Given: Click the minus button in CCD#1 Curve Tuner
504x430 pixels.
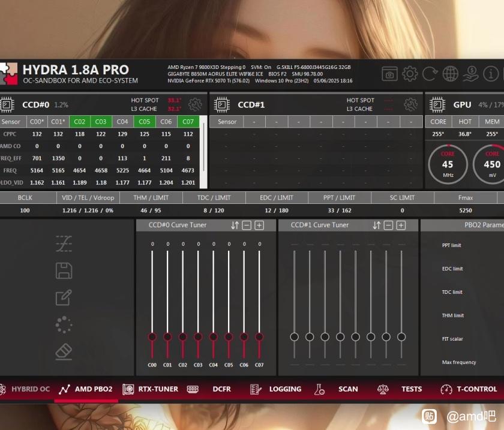Looking at the screenshot, I should click(388, 225).
